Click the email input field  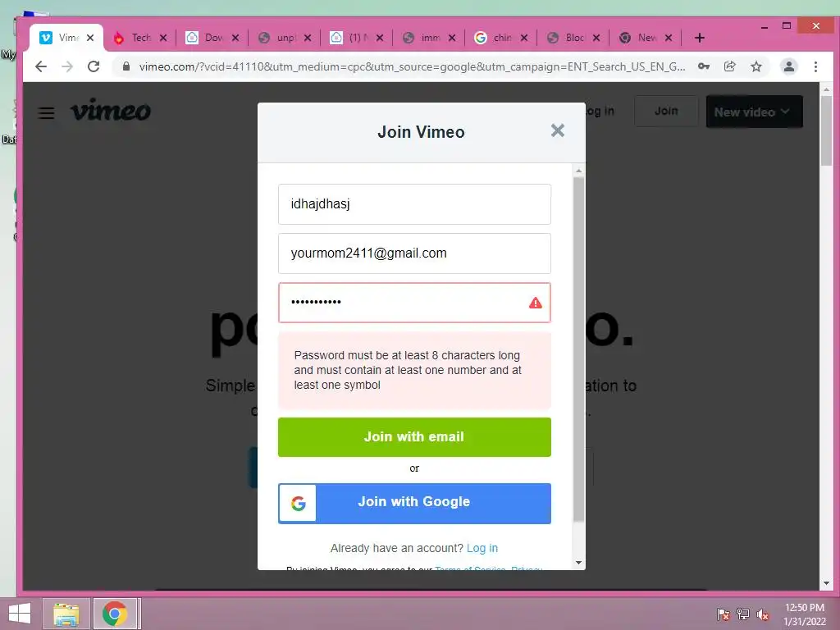[x=414, y=253]
